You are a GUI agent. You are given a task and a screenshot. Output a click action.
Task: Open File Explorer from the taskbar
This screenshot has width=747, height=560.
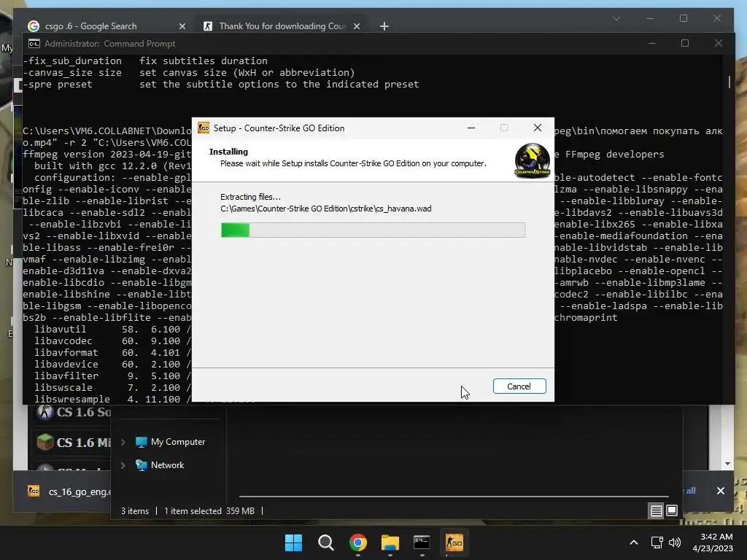(390, 542)
